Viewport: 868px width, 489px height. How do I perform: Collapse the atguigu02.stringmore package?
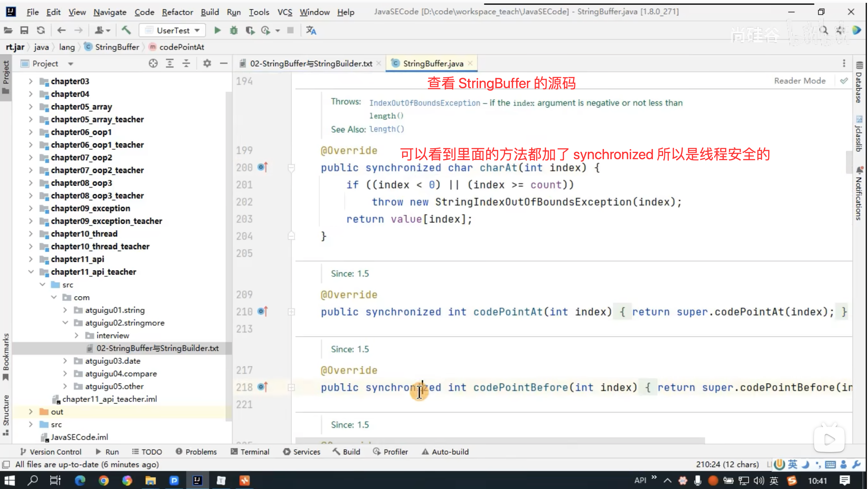pyautogui.click(x=65, y=323)
